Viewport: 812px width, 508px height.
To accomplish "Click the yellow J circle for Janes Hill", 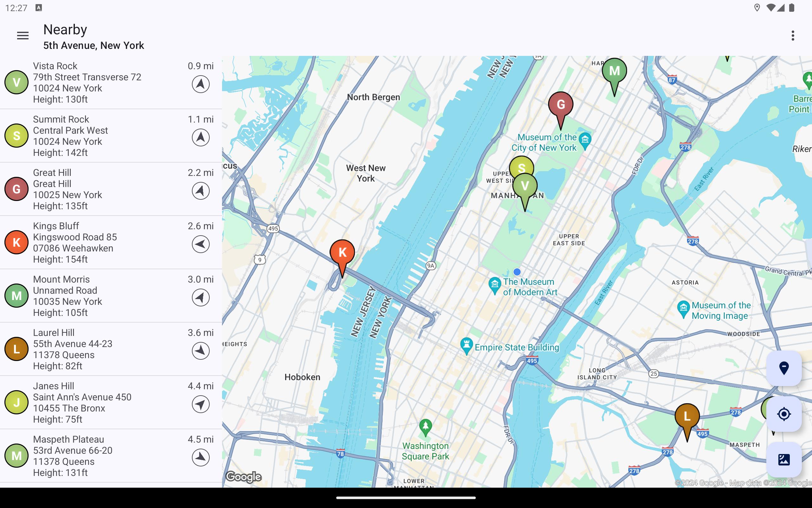I will coord(16,403).
